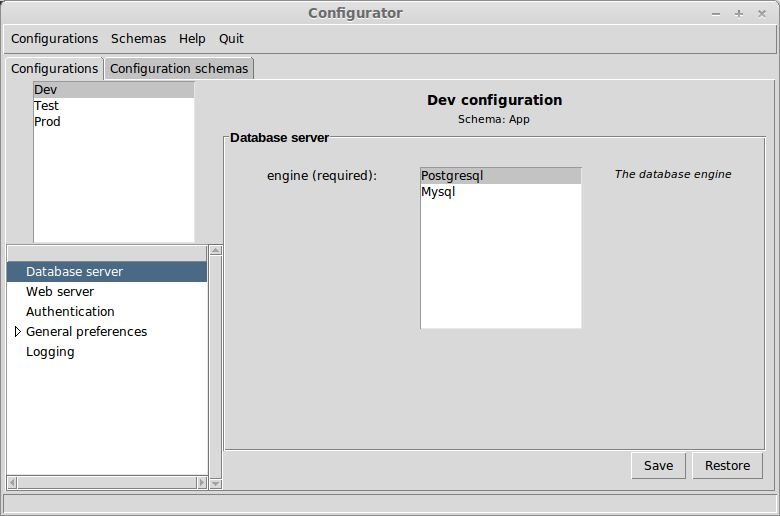Click the Restore button
The height and width of the screenshot is (516, 780).
click(727, 466)
